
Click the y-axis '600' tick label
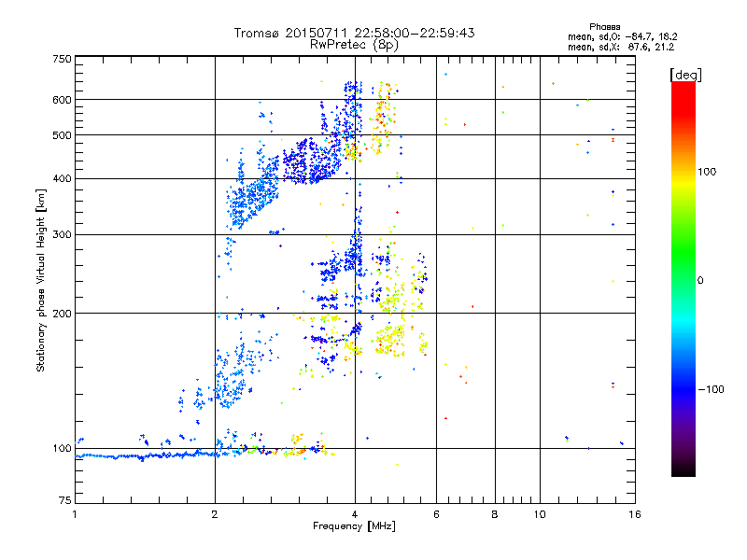pos(62,100)
